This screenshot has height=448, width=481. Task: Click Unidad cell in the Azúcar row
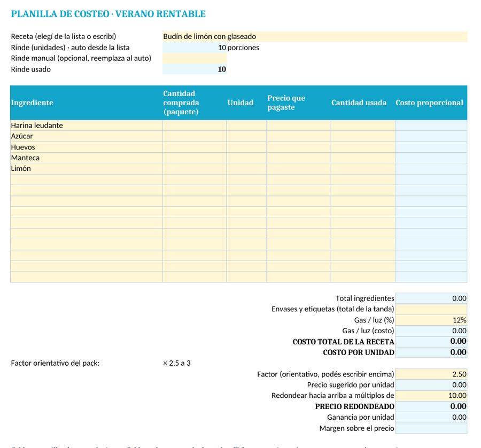[246, 136]
